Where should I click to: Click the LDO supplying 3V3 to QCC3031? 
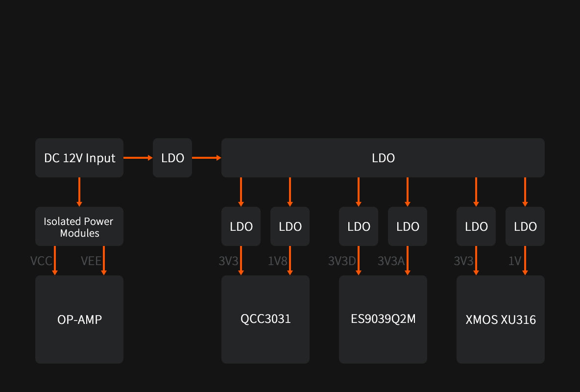click(241, 226)
